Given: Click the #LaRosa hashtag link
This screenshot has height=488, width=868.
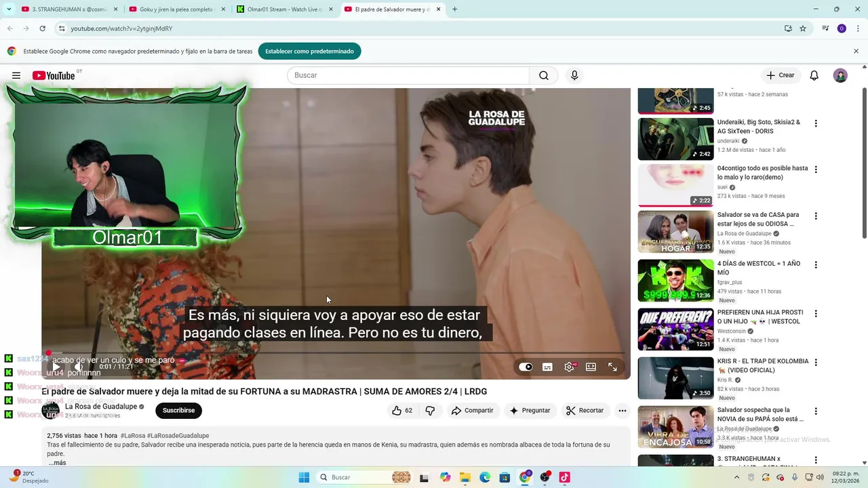Looking at the screenshot, I should tap(132, 436).
